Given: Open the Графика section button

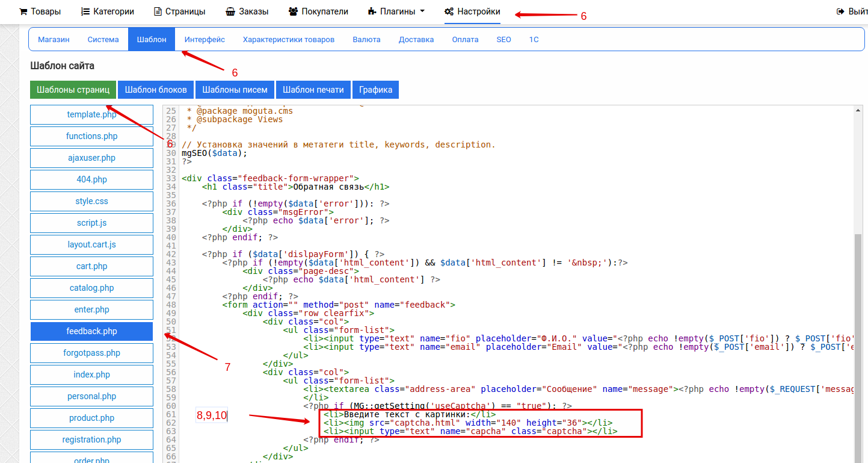Looking at the screenshot, I should tap(375, 90).
